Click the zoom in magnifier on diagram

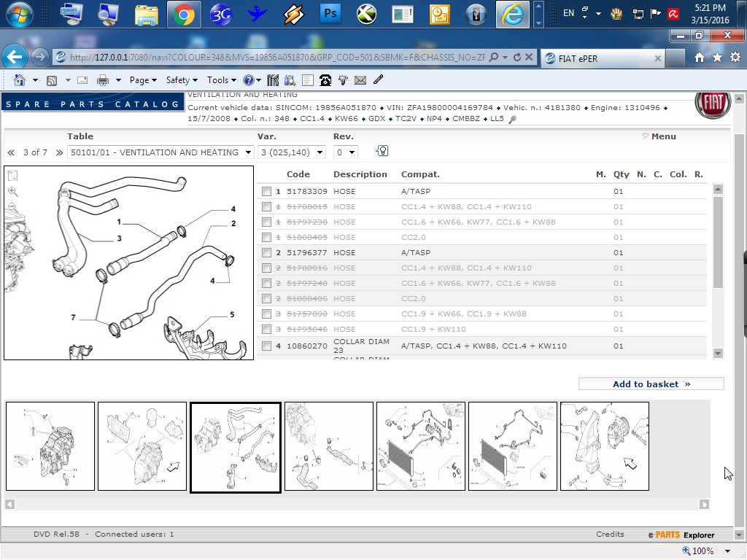(13, 192)
